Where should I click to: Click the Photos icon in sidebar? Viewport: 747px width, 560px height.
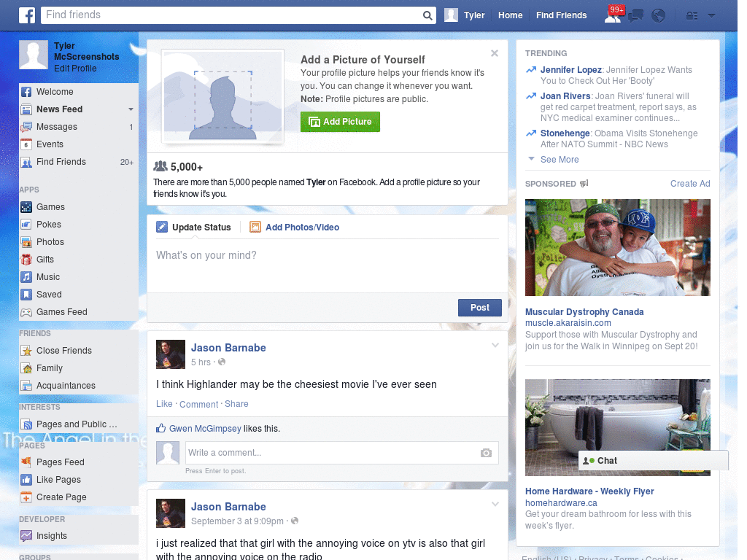pos(26,242)
